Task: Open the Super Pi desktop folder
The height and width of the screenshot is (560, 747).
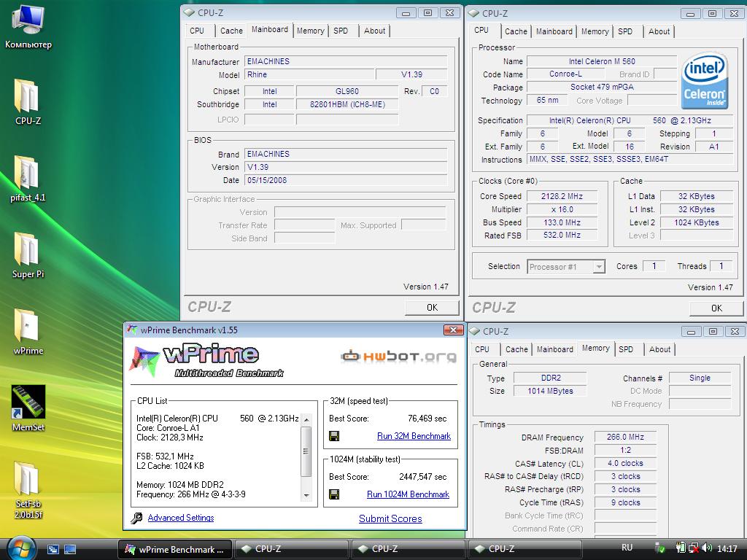Action: pyautogui.click(x=28, y=254)
